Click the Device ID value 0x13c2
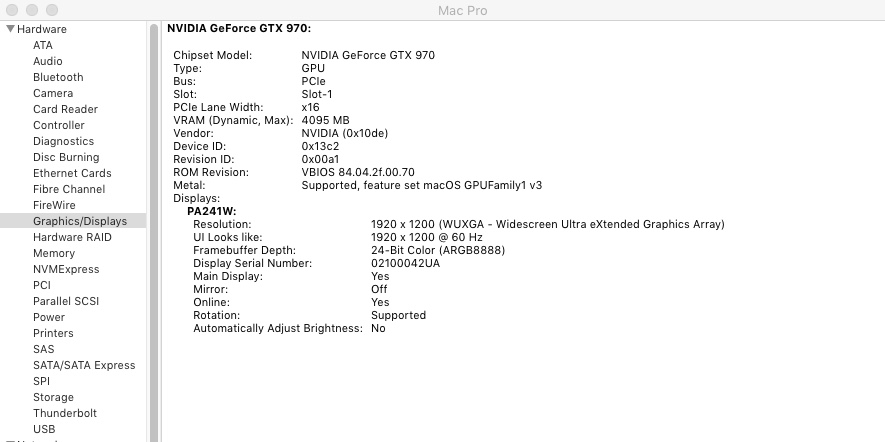 tap(320, 146)
